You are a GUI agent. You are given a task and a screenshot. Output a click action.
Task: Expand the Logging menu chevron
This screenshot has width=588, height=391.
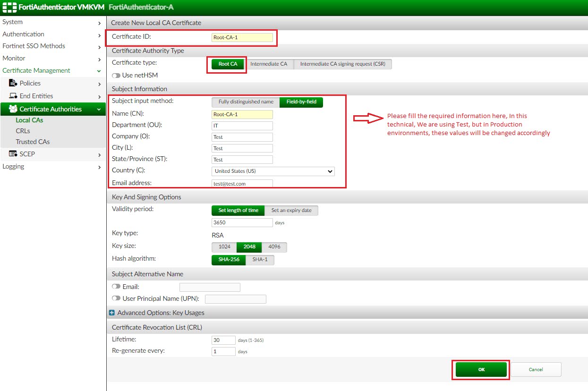tap(99, 167)
